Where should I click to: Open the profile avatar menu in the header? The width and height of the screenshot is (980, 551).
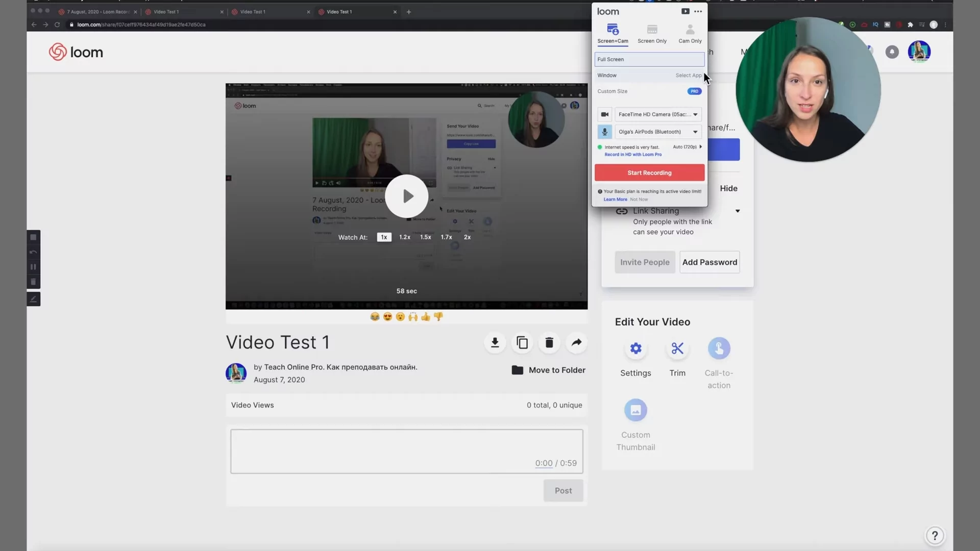(x=919, y=52)
